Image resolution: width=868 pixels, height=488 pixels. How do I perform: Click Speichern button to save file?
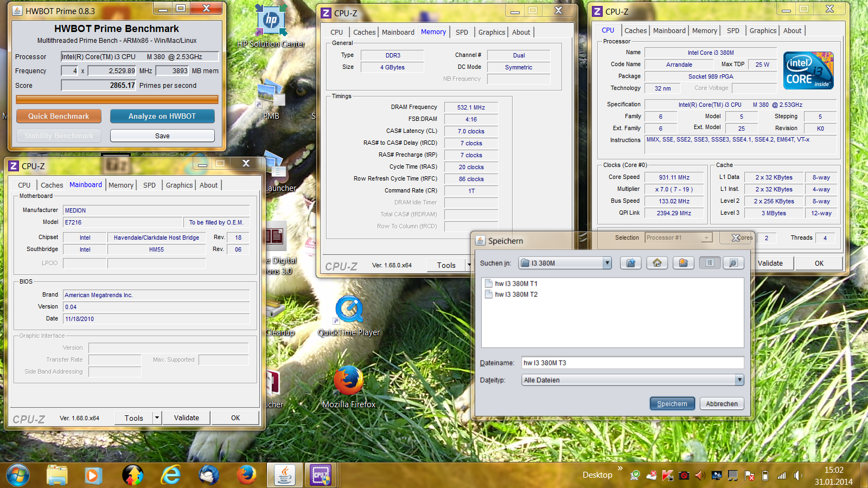coord(672,403)
